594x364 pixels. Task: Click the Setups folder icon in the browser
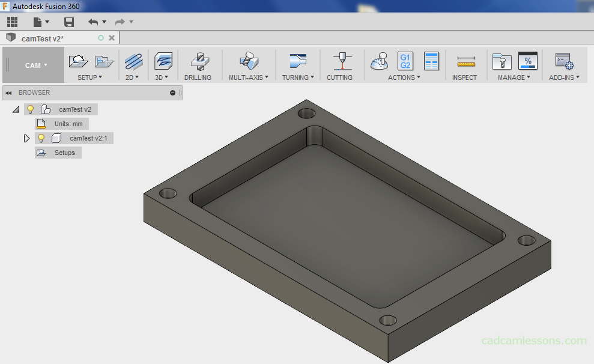41,152
